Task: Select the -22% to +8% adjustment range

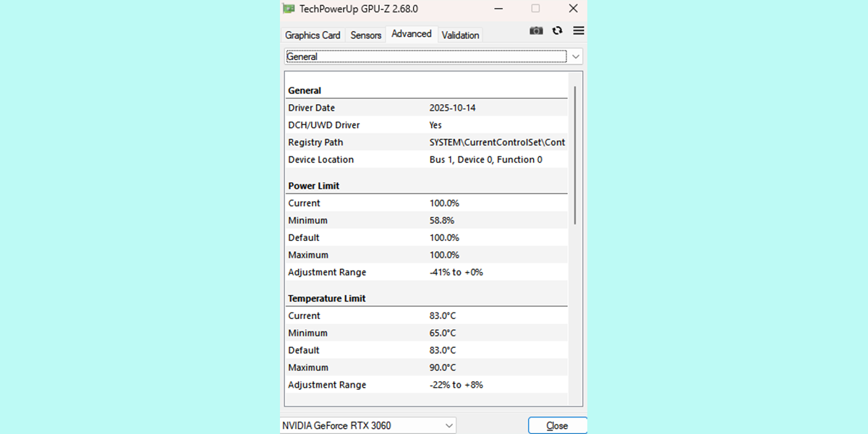Action: (456, 385)
